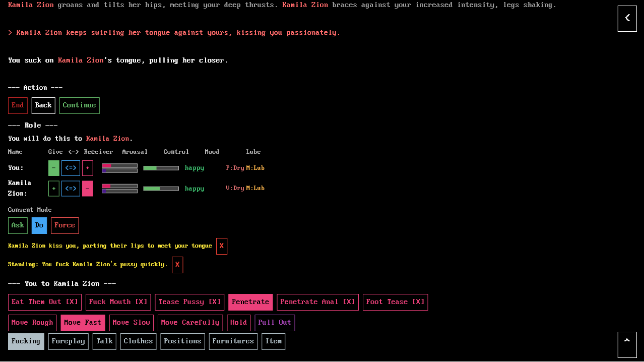Open the Item tab
644x362 pixels.
(274, 341)
